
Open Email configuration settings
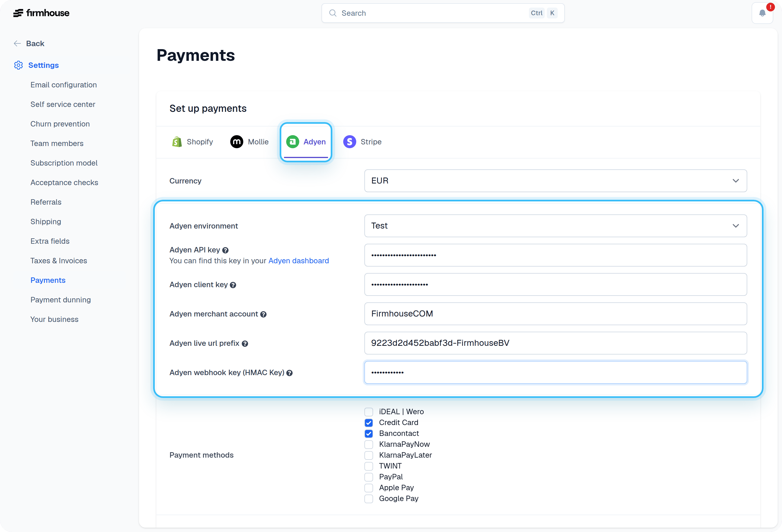click(x=64, y=85)
